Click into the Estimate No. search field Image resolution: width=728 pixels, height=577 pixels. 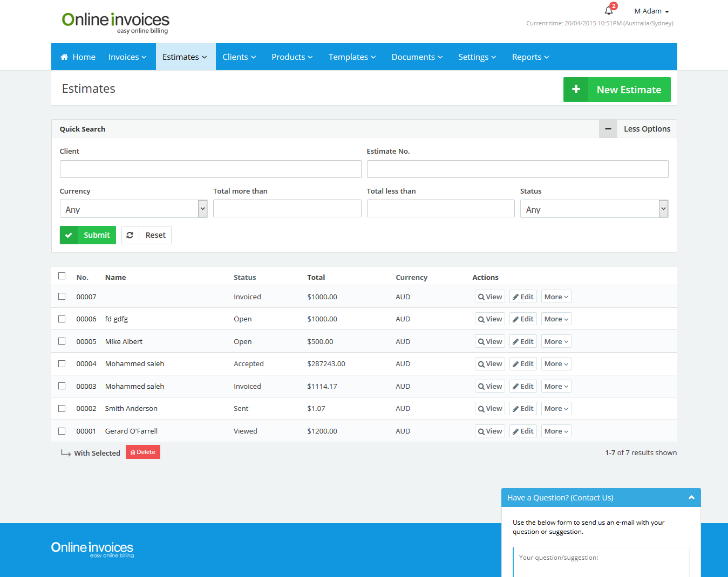coord(517,169)
